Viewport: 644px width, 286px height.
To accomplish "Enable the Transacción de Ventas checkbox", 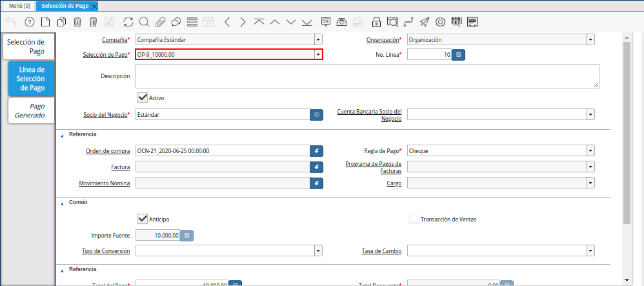I will pos(414,219).
